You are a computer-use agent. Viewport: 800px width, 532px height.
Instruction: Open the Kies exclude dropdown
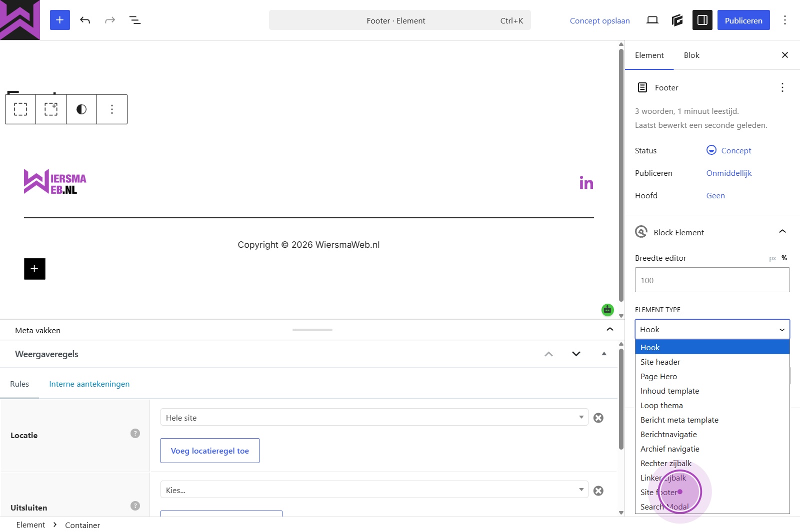(374, 490)
